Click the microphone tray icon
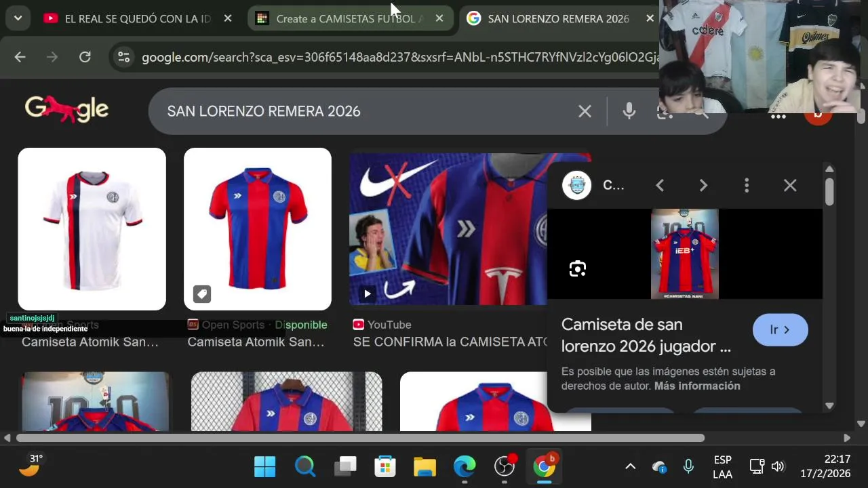The height and width of the screenshot is (488, 868). (688, 466)
